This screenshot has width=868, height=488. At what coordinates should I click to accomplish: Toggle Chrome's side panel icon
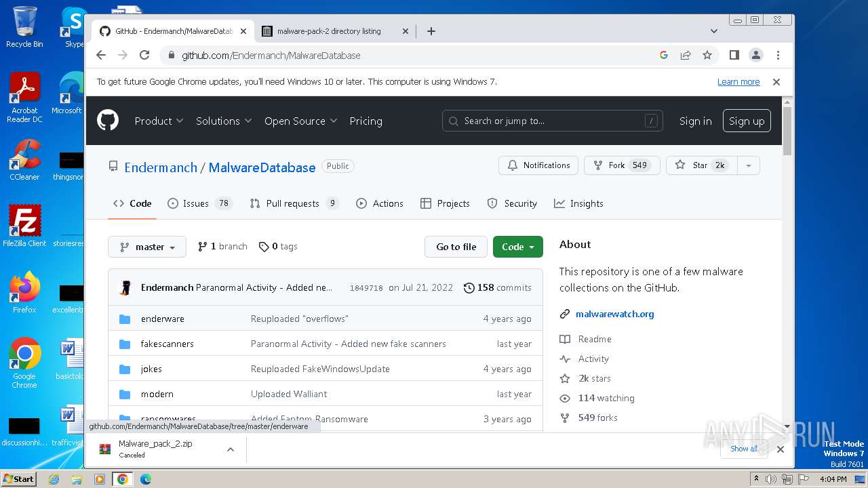tap(734, 55)
